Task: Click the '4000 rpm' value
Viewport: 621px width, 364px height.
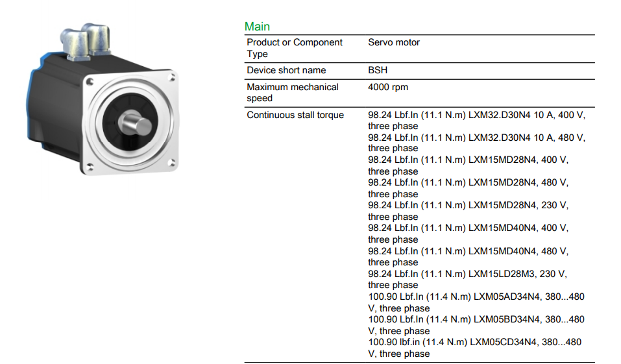Action: pyautogui.click(x=388, y=87)
